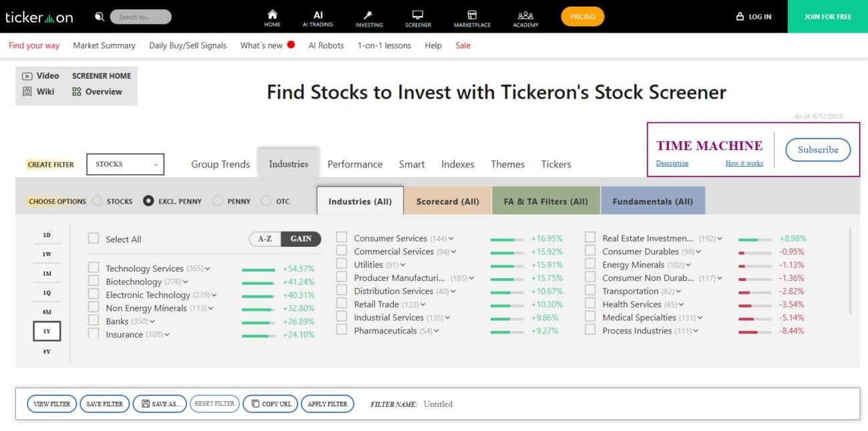Expand the Consumer Services dropdown
868x431 pixels.
coord(451,238)
